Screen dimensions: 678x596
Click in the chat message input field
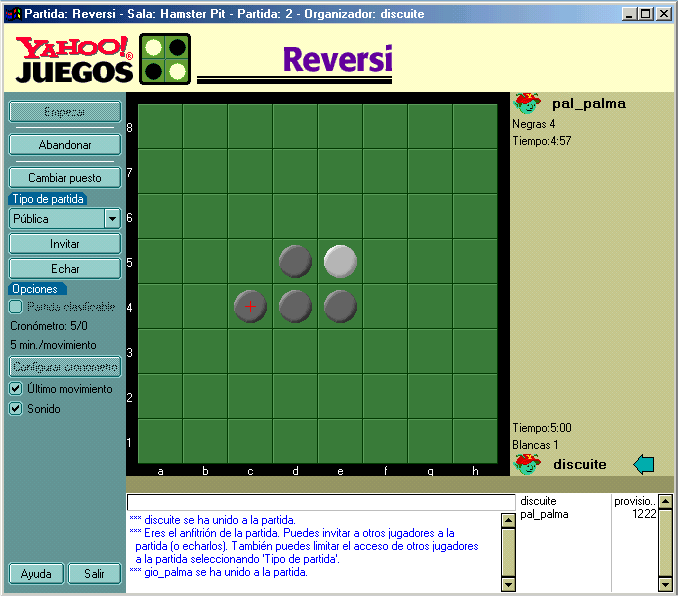click(320, 502)
